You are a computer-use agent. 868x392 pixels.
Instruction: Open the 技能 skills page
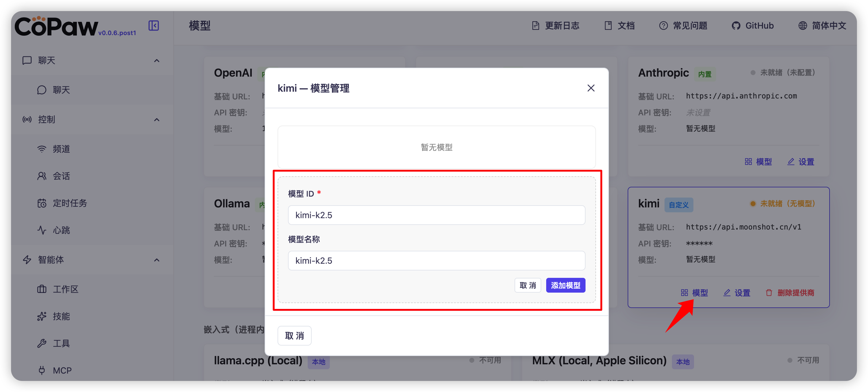[x=61, y=316]
